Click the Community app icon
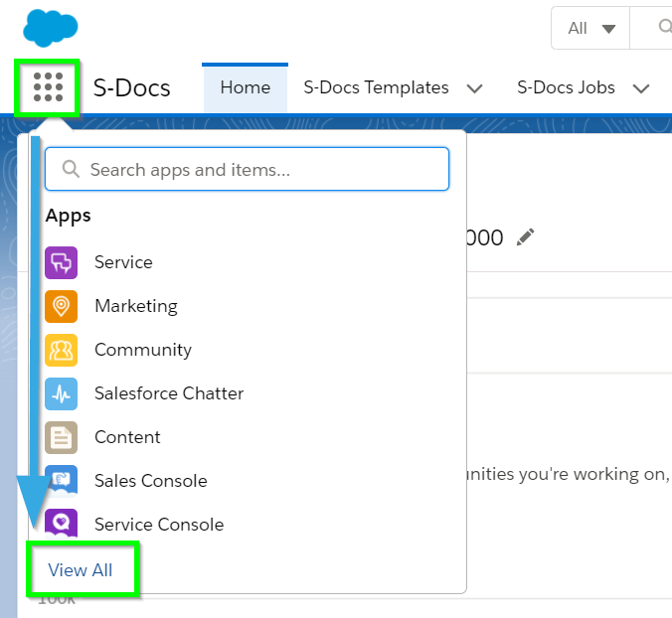This screenshot has width=672, height=618. coord(62,350)
